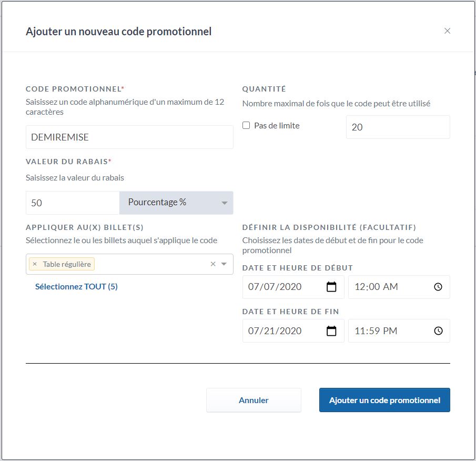Open the end date calendar picker icon

pos(331,331)
